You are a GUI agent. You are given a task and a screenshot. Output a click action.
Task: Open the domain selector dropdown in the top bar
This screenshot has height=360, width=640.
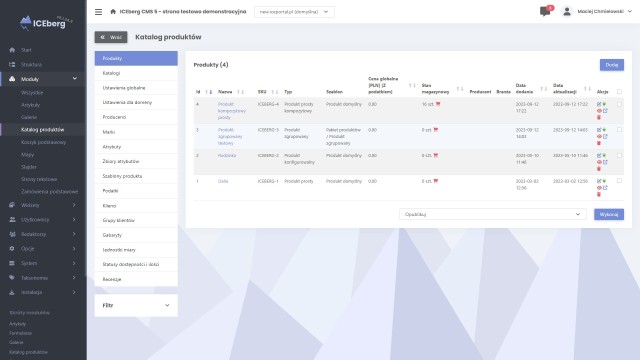coord(294,12)
